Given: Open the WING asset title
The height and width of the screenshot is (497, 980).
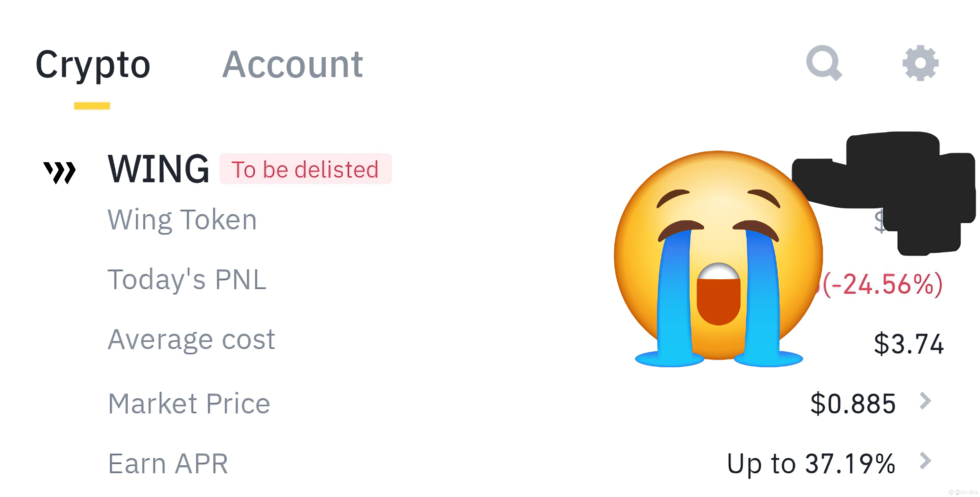Looking at the screenshot, I should 158,169.
